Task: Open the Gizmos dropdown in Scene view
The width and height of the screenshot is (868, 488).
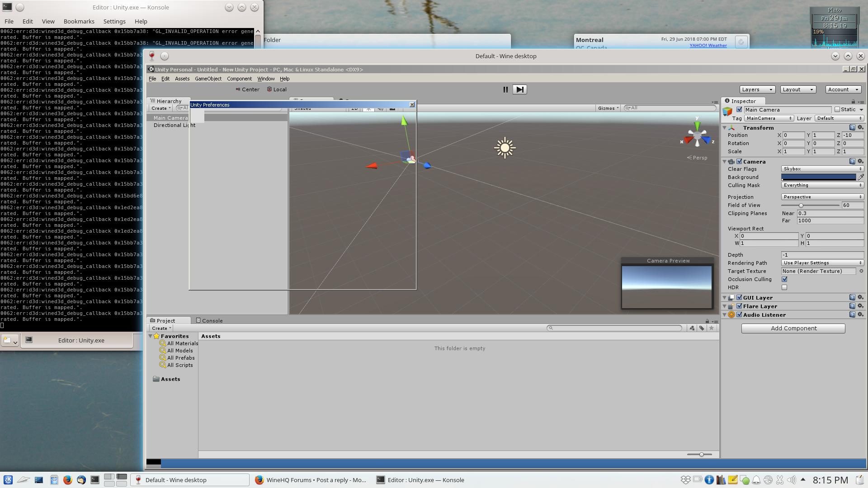Action: tap(608, 108)
